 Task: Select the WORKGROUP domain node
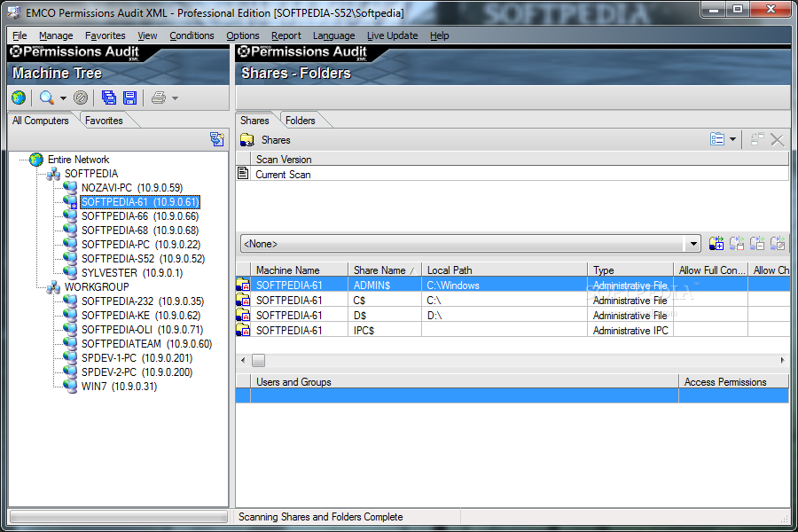pos(97,286)
